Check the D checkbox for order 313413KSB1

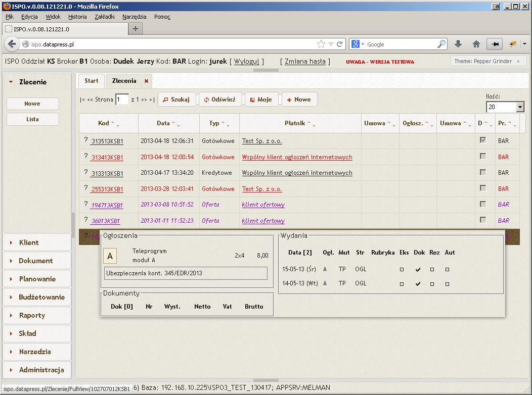tap(483, 157)
